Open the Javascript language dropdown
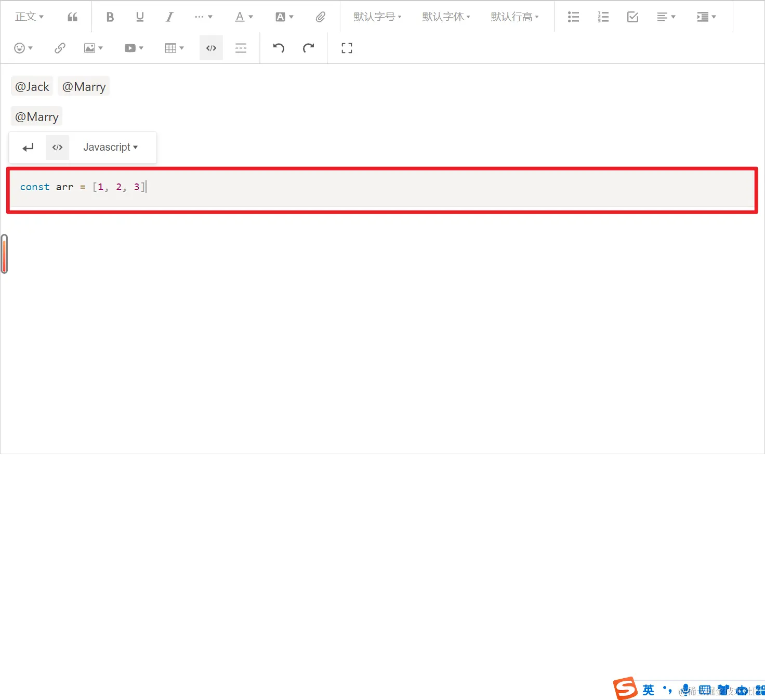The width and height of the screenshot is (765, 700). (x=111, y=148)
